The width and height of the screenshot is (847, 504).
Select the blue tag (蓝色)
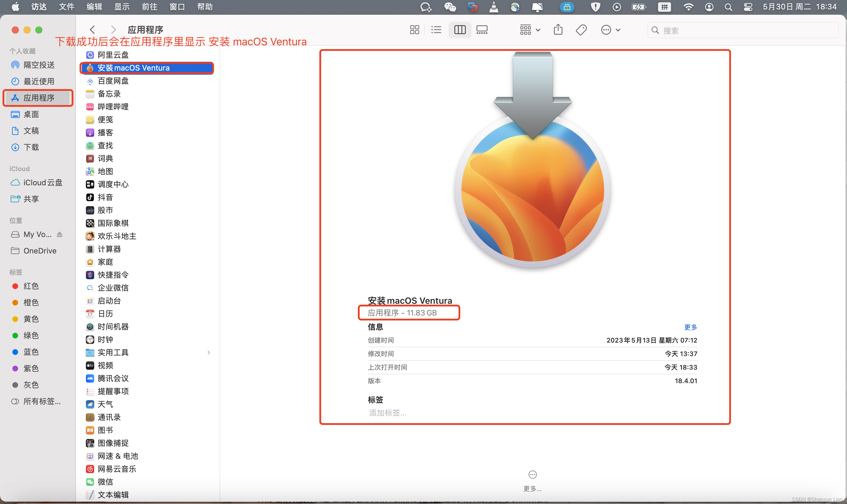coord(37,352)
